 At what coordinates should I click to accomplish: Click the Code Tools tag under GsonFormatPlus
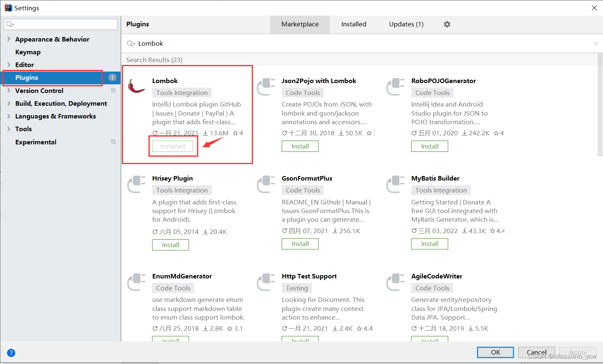point(303,190)
